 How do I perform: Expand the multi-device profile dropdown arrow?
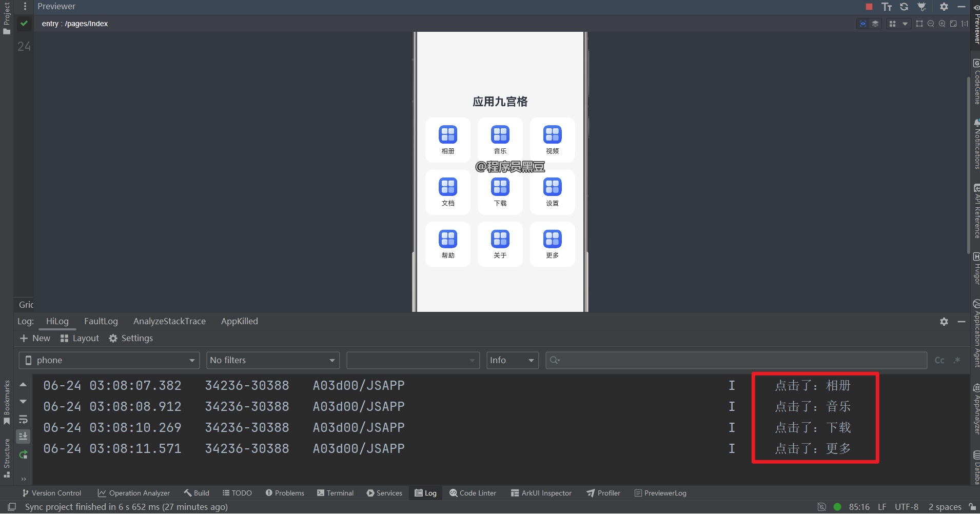coord(905,24)
